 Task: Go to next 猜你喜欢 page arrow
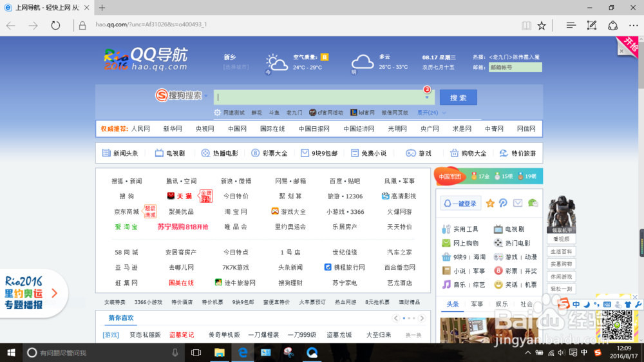[422, 318]
